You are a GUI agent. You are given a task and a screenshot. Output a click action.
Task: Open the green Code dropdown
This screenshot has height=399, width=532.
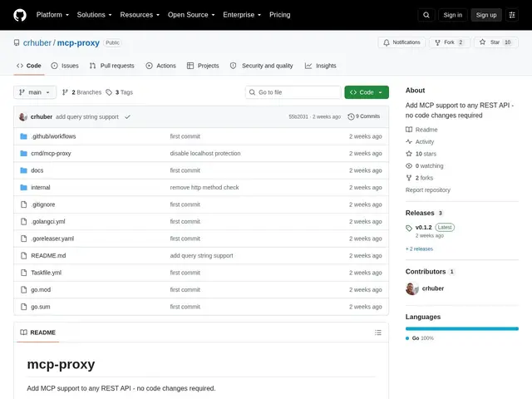pos(367,92)
